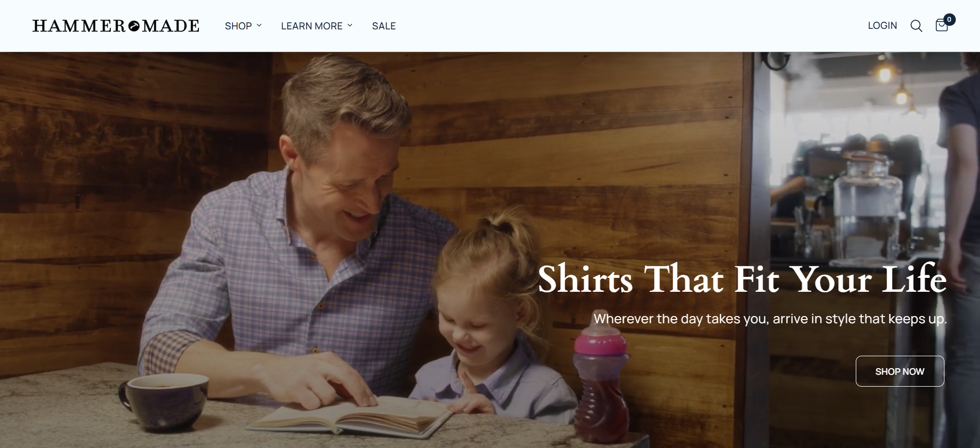This screenshot has width=980, height=448.
Task: Click the cart item count badge
Action: point(949,20)
